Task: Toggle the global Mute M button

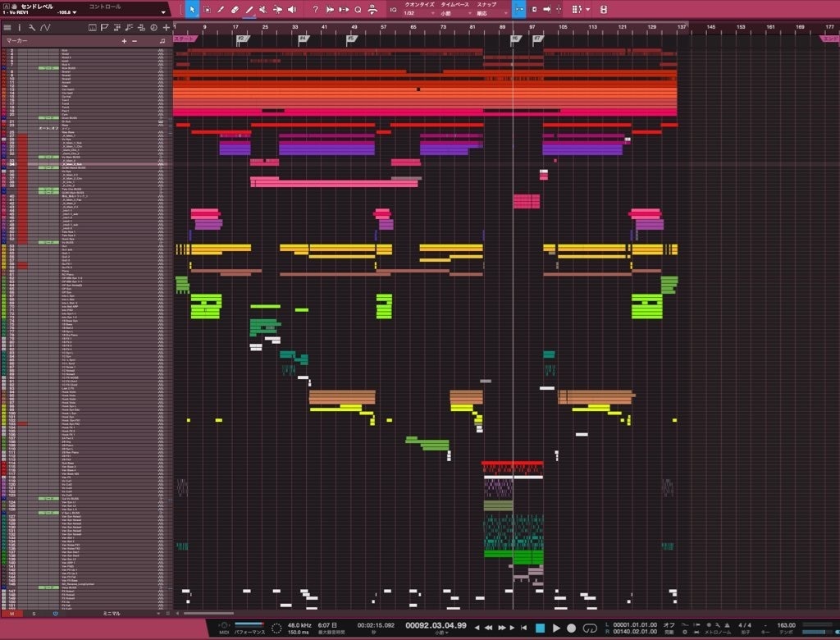Action: [x=11, y=613]
